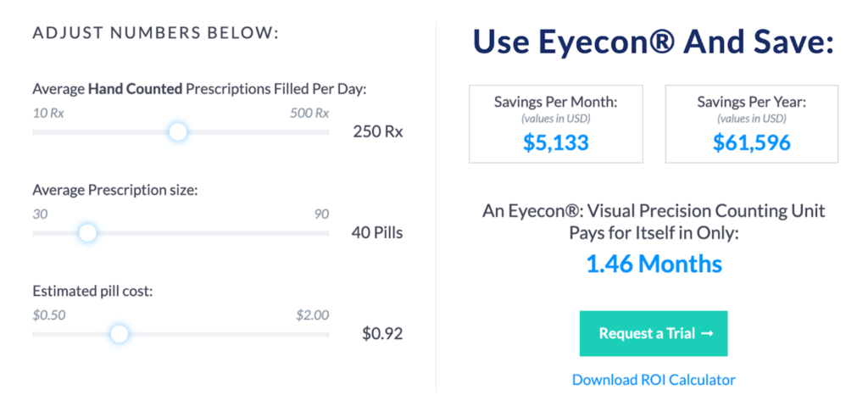The width and height of the screenshot is (868, 412).
Task: Click the Savings Per Year box
Action: pos(752,124)
